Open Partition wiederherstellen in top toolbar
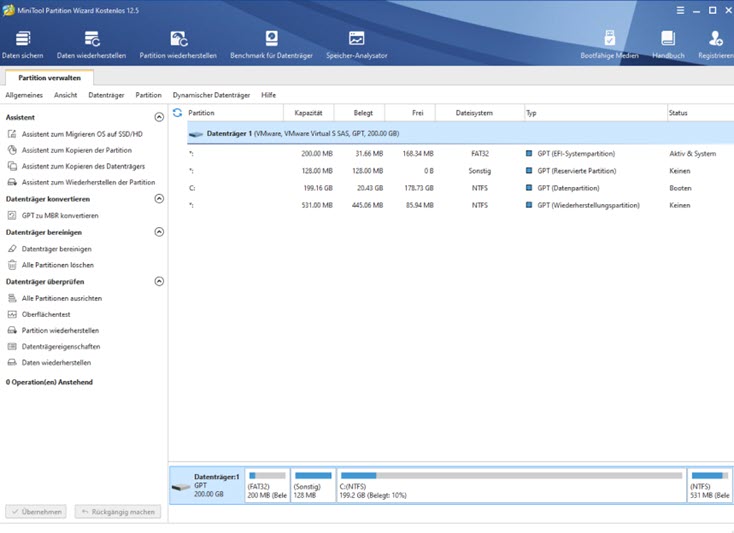 click(178, 45)
